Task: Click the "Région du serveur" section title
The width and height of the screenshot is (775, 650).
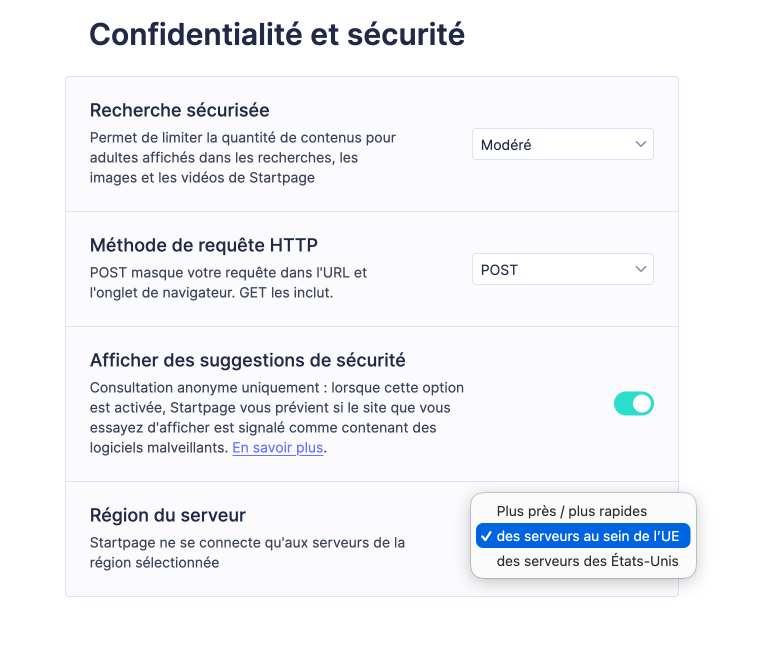Action: click(167, 515)
